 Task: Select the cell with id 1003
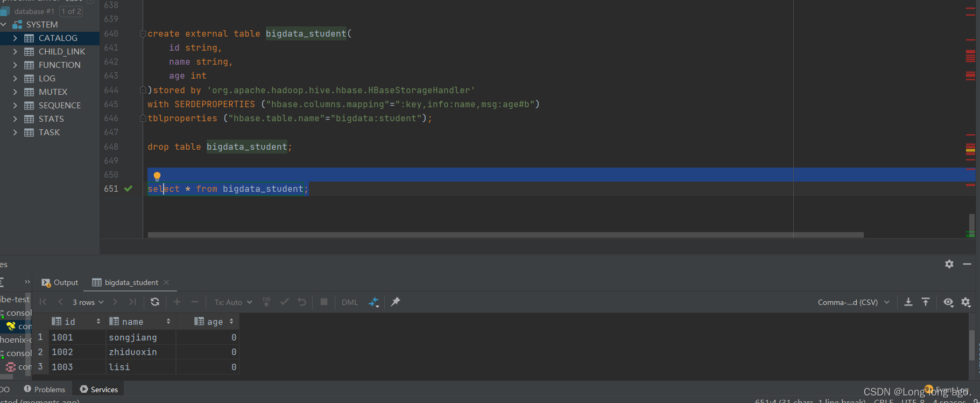(77, 367)
